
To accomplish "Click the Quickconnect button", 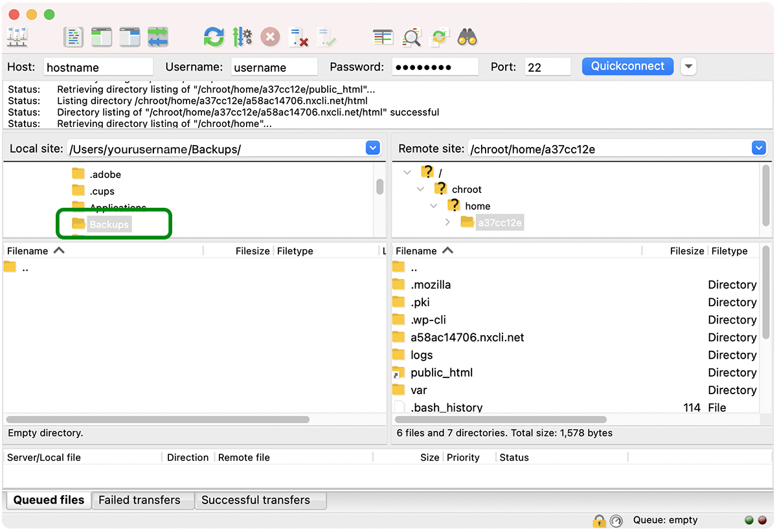I will tap(627, 67).
